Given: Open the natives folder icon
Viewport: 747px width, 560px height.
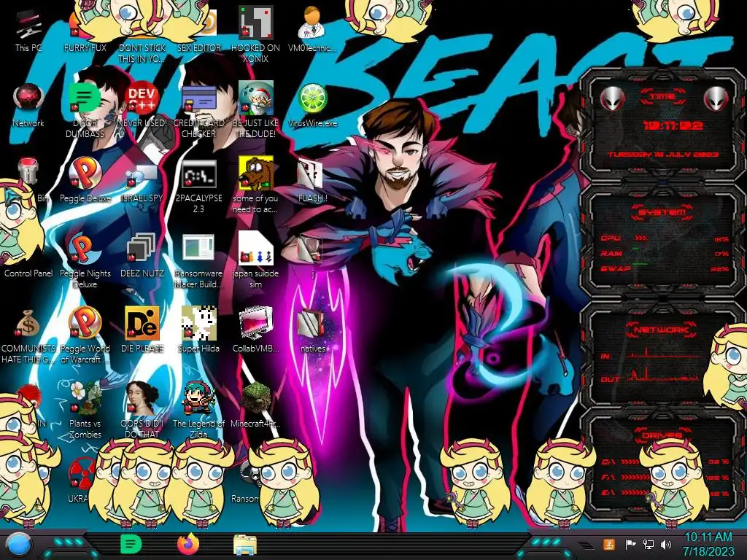Looking at the screenshot, I should click(312, 330).
